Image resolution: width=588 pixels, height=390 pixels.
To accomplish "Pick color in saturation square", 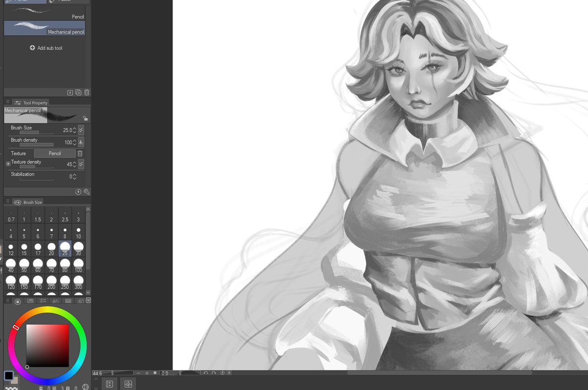I will click(48, 346).
